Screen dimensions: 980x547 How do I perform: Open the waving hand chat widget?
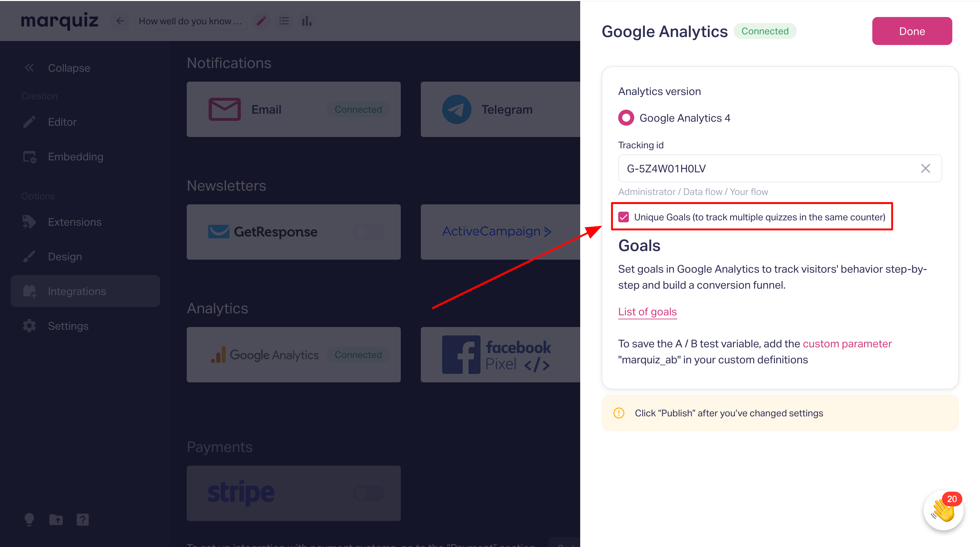(x=943, y=510)
